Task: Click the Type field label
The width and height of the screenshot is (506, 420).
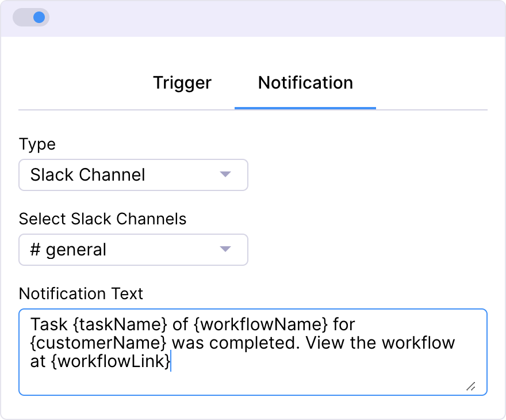Action: tap(37, 144)
